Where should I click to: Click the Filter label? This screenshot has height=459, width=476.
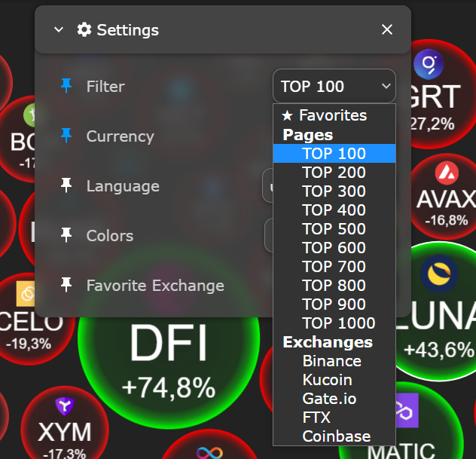point(105,86)
